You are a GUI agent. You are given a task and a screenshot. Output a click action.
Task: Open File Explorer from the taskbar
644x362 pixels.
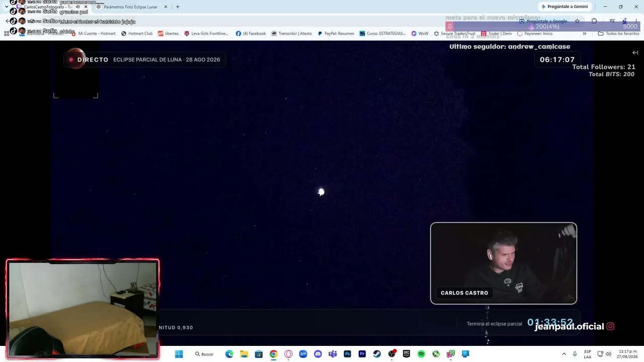pos(244,354)
